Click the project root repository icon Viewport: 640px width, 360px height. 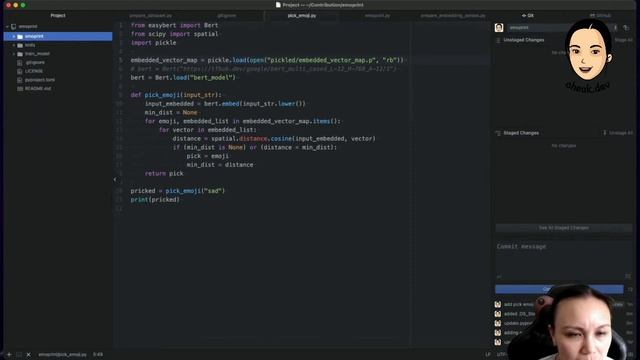[14, 27]
